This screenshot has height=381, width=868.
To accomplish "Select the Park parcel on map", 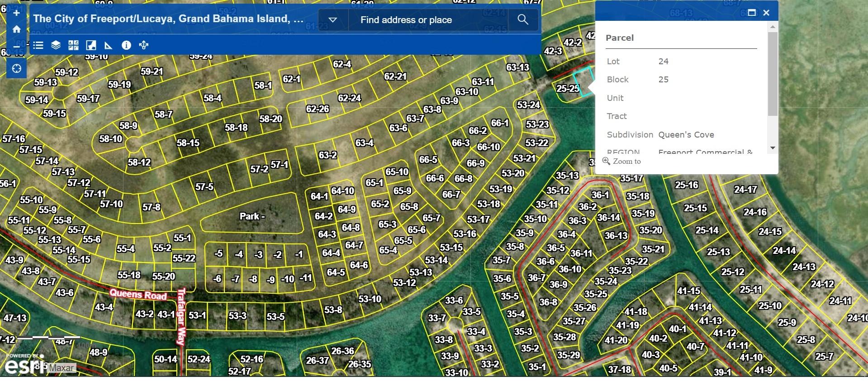I will pos(252,216).
